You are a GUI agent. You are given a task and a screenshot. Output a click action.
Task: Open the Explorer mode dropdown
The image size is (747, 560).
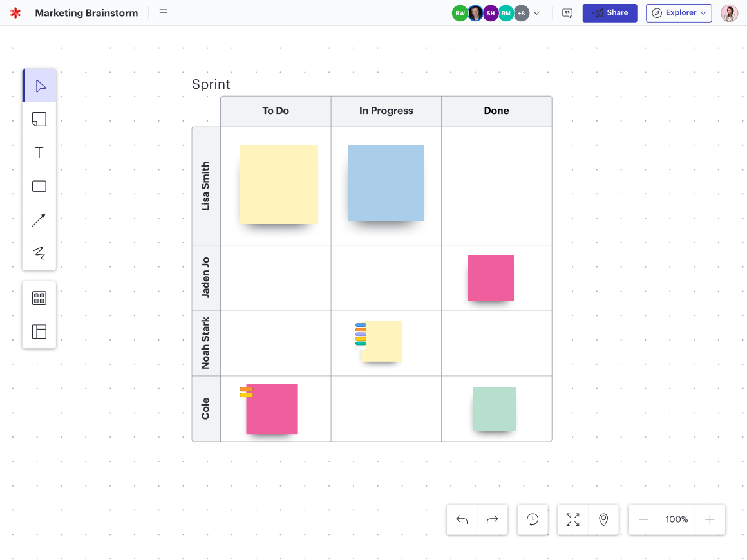tap(679, 13)
